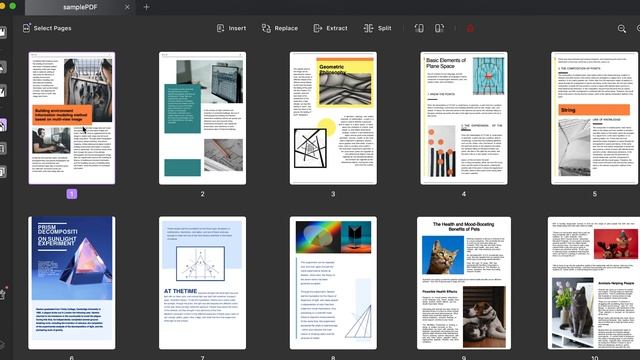Select page 5 thumbnail titled String
This screenshot has width=640, height=360.
pos(595,118)
